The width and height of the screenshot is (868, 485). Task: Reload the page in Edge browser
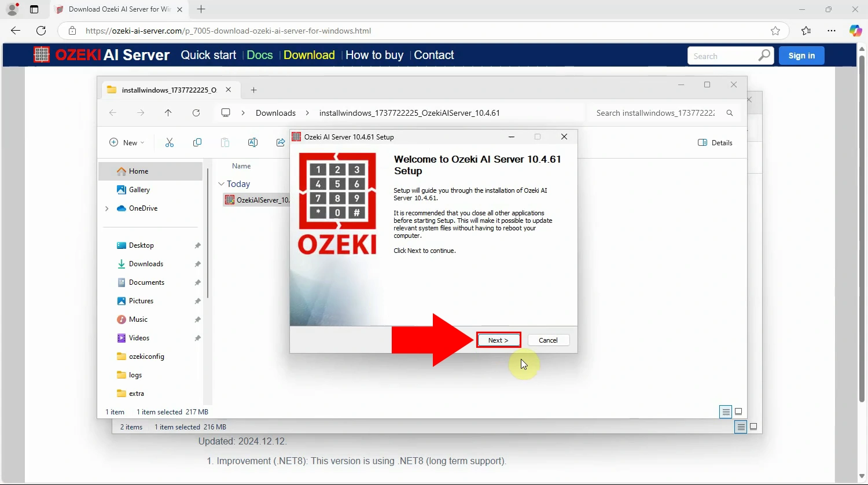pyautogui.click(x=41, y=31)
